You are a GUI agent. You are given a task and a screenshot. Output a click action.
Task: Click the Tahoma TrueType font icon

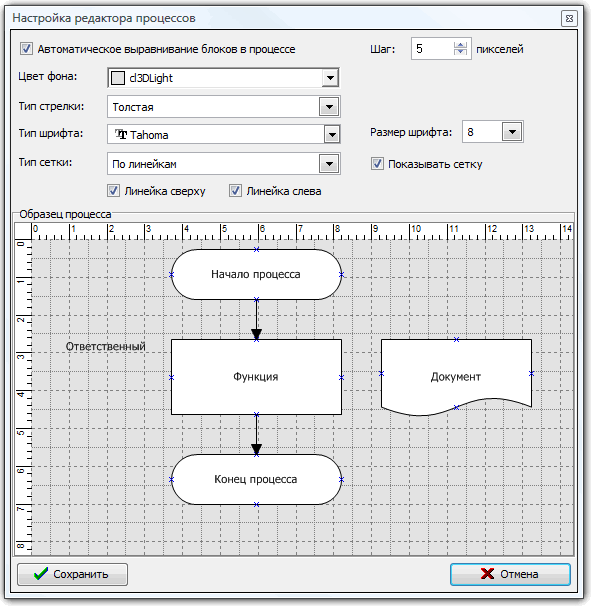click(121, 134)
